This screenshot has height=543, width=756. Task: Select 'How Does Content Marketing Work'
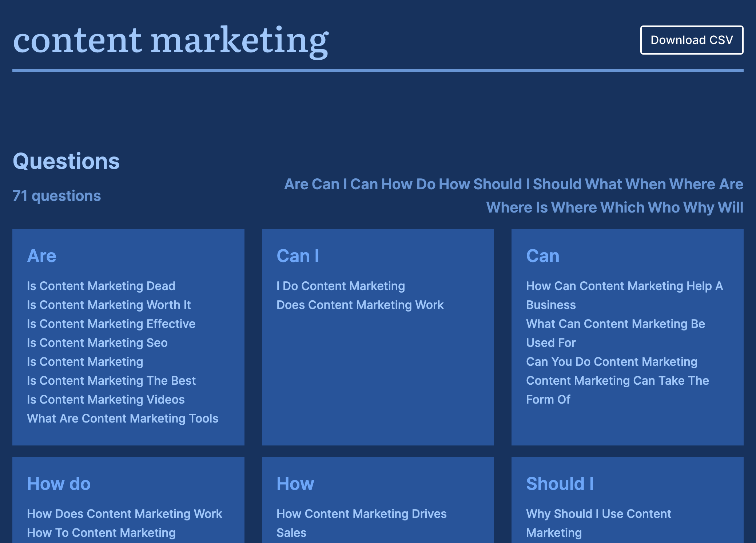tap(124, 514)
